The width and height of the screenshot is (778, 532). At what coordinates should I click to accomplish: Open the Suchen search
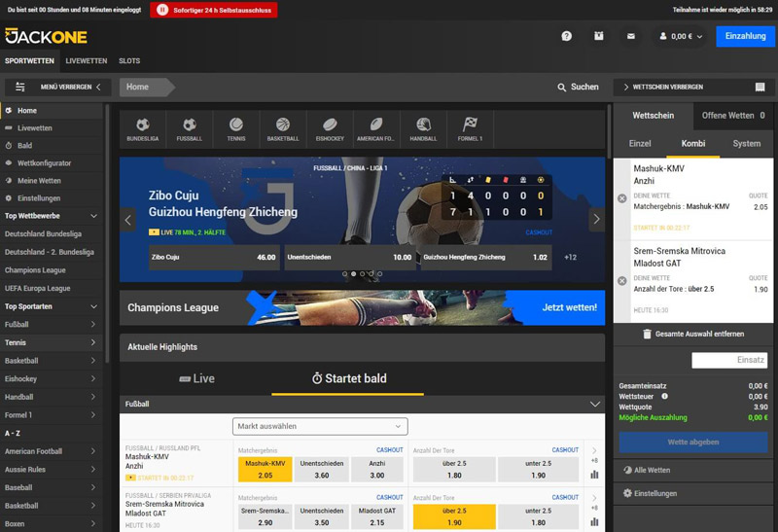[578, 87]
